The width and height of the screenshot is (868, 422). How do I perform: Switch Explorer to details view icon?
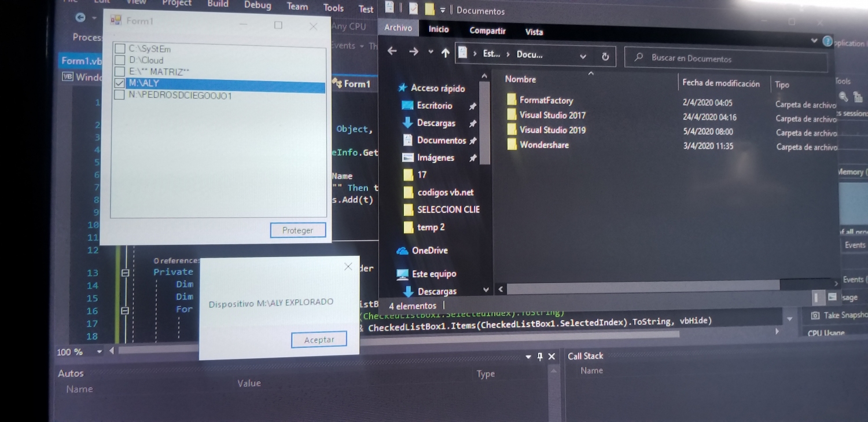[x=818, y=297]
